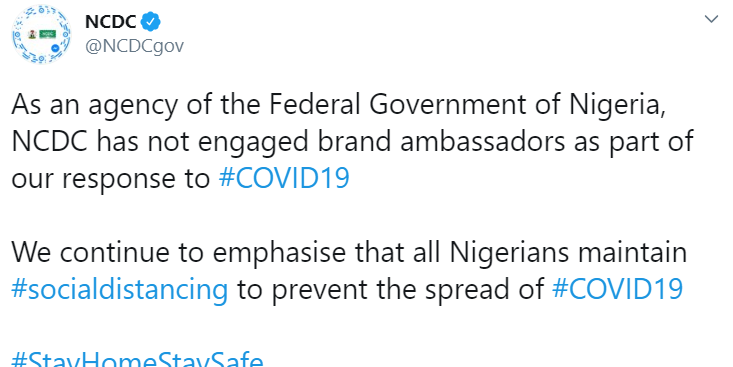This screenshot has width=733, height=367.
Task: Click the green NCDC logo inside avatar
Action: click(x=48, y=34)
